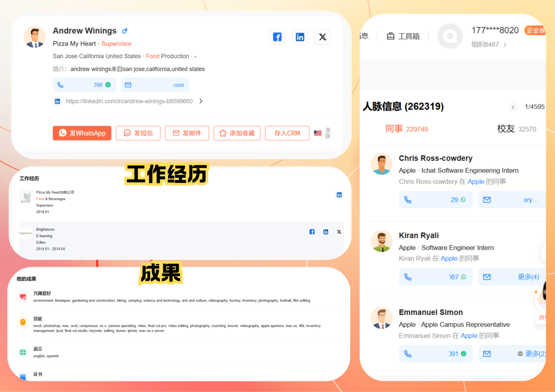Click the 发短信 button
555x392 pixels.
click(x=138, y=133)
